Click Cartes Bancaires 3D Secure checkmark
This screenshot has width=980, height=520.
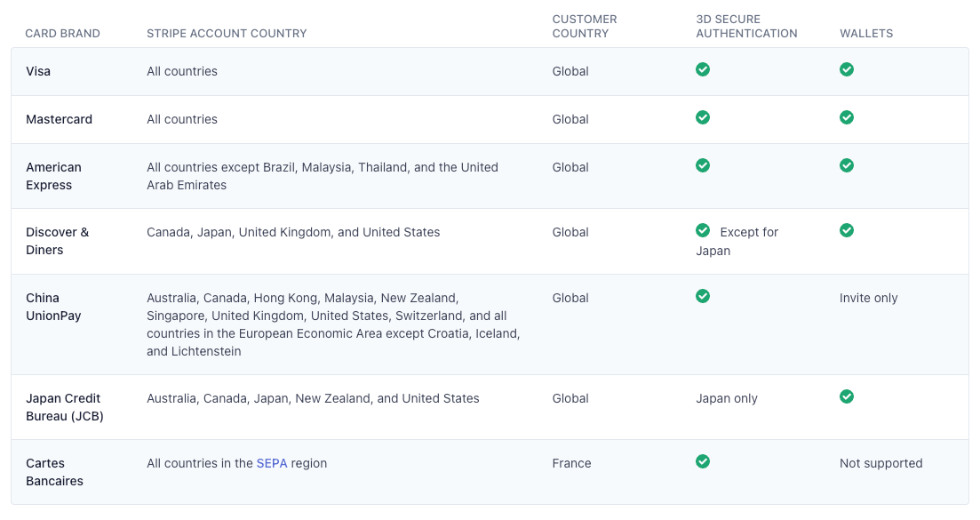[703, 461]
